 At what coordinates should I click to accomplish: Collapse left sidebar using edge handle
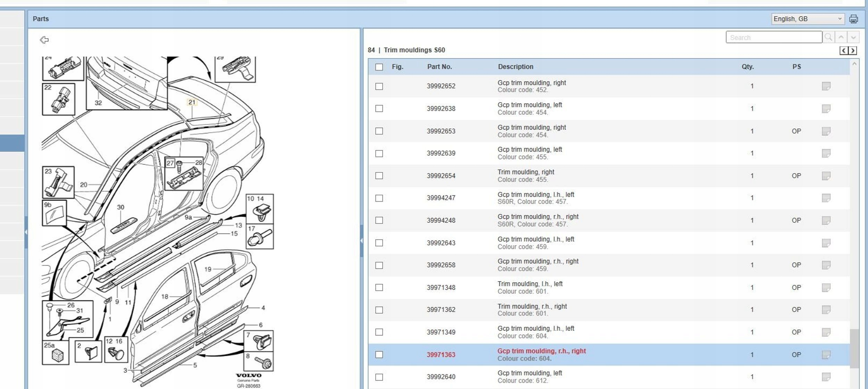[x=26, y=232]
